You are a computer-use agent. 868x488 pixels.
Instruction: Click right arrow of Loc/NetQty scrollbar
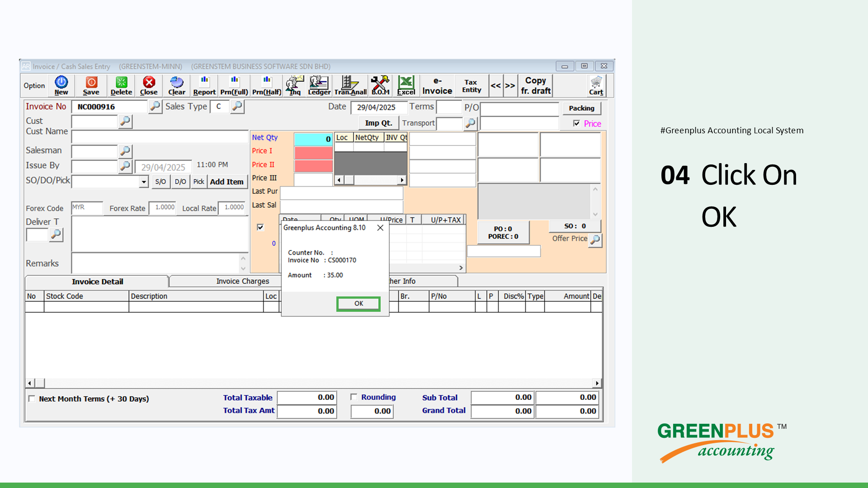(x=402, y=180)
